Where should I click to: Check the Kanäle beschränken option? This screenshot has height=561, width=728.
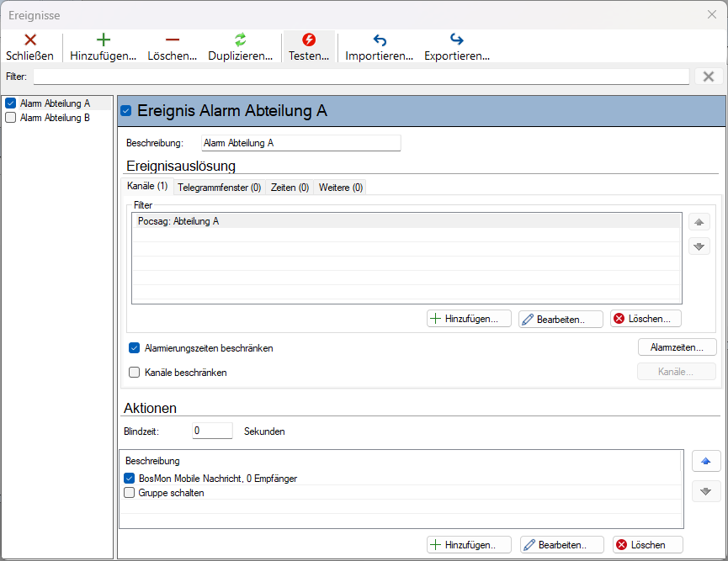[134, 373]
